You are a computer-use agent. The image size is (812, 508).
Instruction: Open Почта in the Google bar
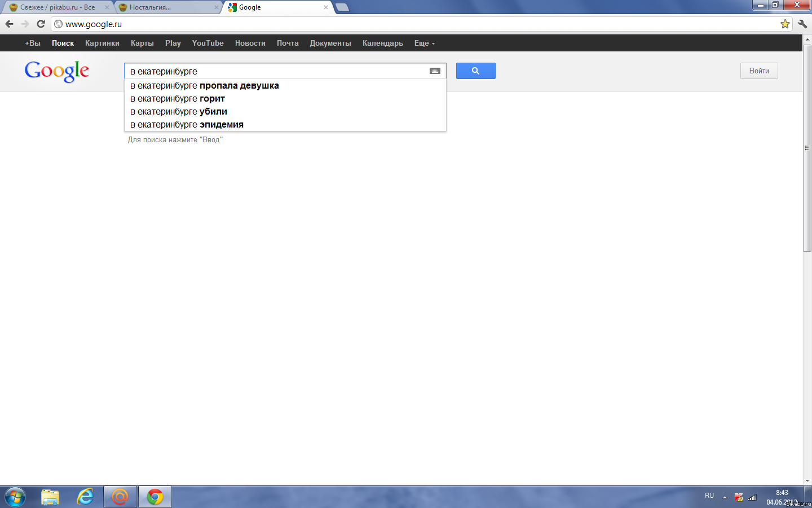[288, 43]
